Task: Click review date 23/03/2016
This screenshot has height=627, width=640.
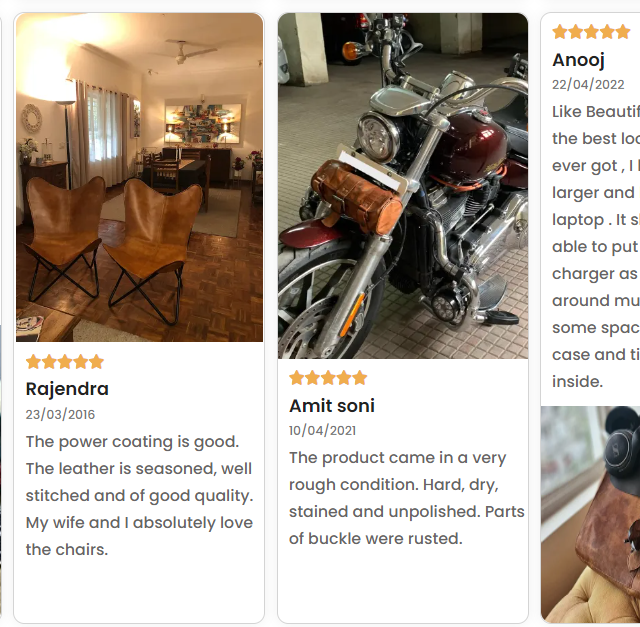Action: (x=60, y=415)
